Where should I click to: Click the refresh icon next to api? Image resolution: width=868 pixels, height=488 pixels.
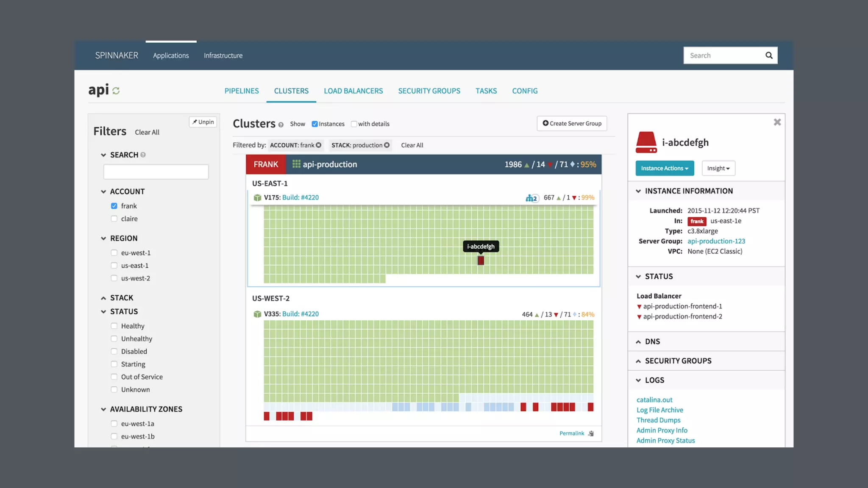[x=116, y=91]
